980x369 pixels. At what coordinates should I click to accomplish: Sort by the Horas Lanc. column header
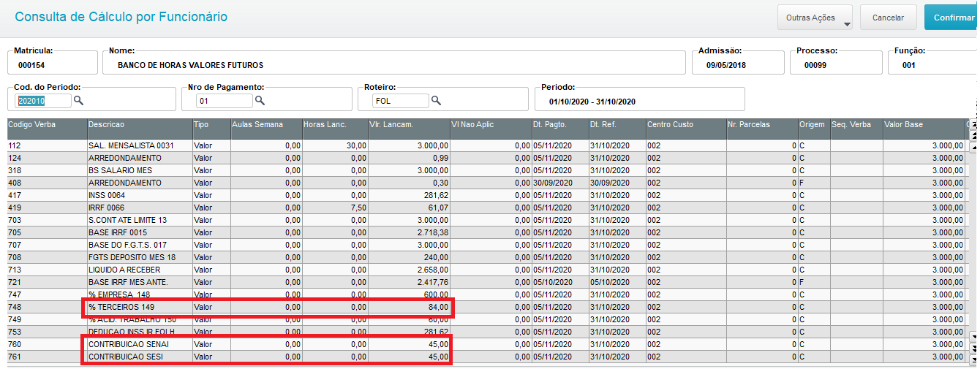(335, 129)
